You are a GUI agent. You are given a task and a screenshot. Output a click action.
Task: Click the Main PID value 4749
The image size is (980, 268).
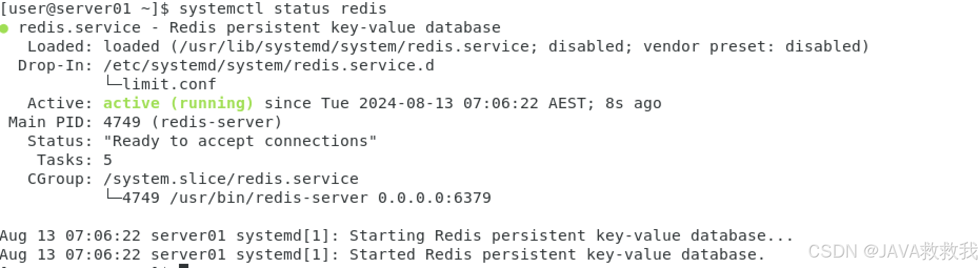tap(122, 122)
